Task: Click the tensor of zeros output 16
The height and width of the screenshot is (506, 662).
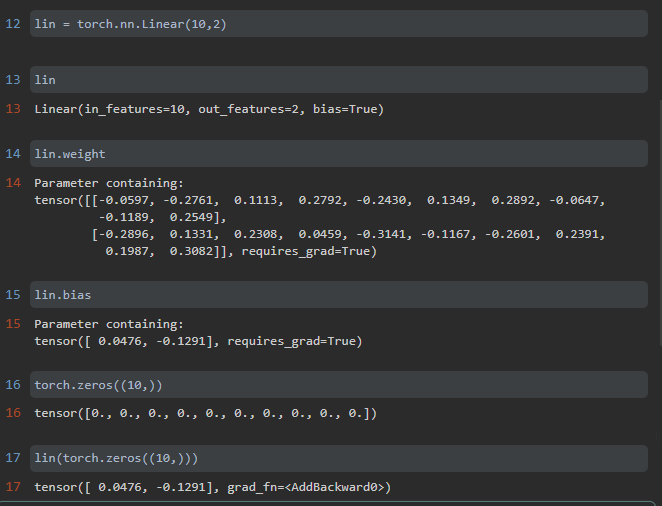Action: pos(205,413)
